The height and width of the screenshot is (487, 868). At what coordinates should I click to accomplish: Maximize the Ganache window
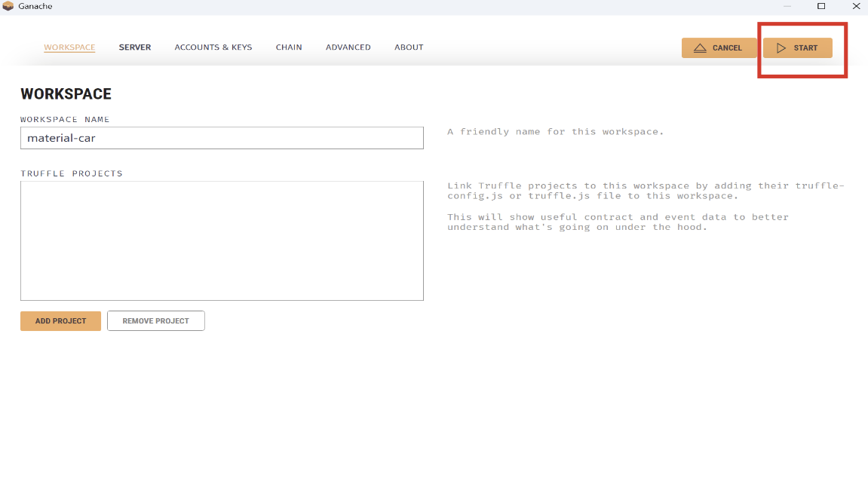pyautogui.click(x=821, y=6)
